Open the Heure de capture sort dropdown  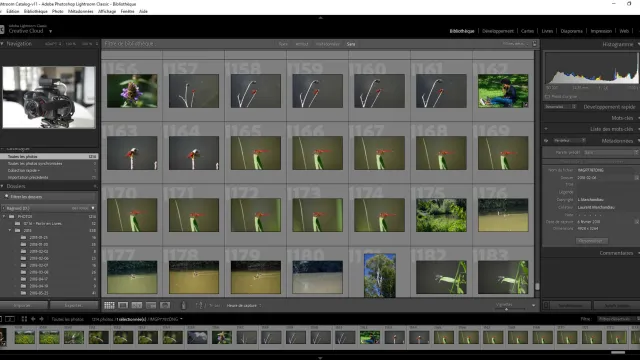coord(244,305)
